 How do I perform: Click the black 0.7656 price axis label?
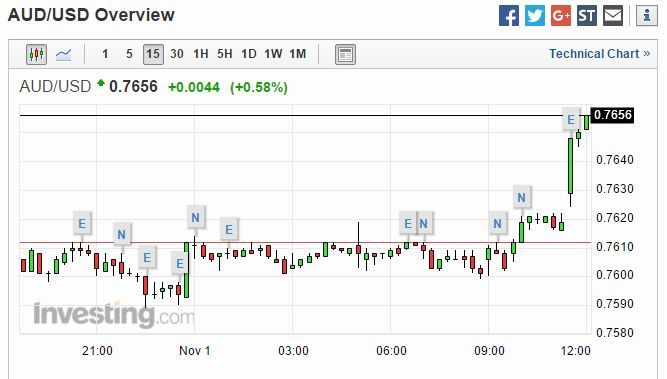point(613,115)
